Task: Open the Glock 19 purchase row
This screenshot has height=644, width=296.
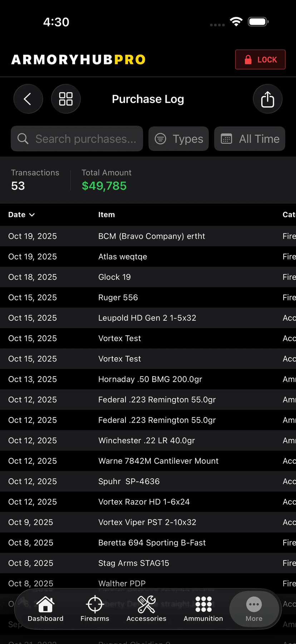Action: tap(114, 277)
